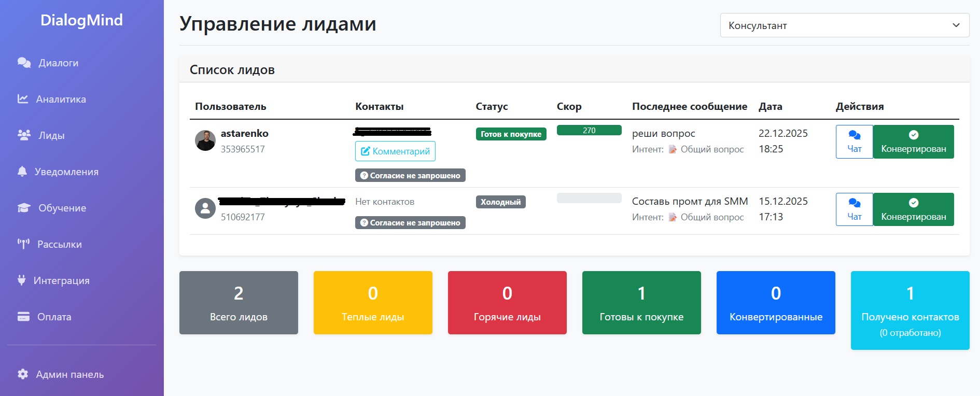Click the Готов к покупке status badge
This screenshot has height=396, width=980.
(511, 134)
